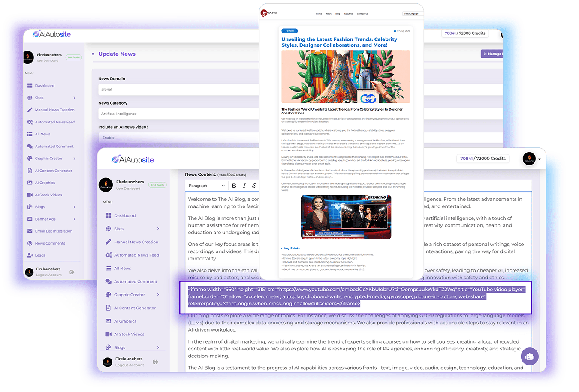Click the Bold icon in editor toolbar
This screenshot has height=392, width=579.
[x=234, y=186]
